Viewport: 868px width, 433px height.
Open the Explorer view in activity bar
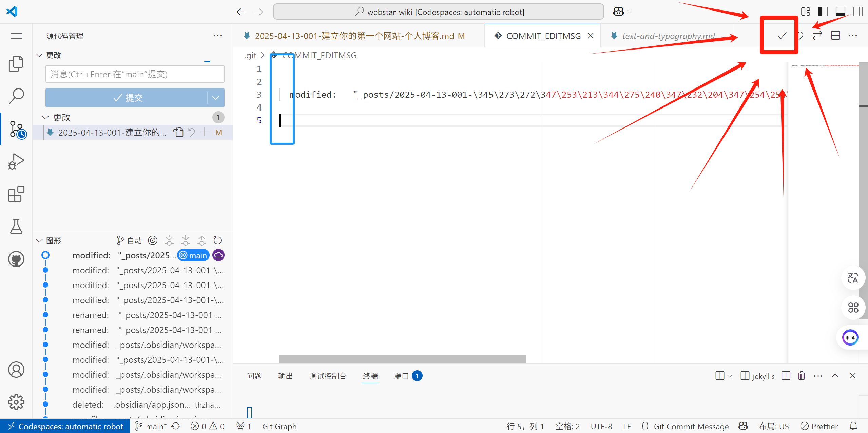point(16,63)
